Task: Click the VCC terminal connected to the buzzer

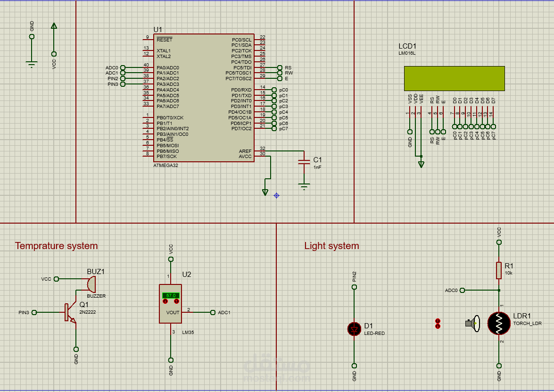Action: click(x=56, y=279)
